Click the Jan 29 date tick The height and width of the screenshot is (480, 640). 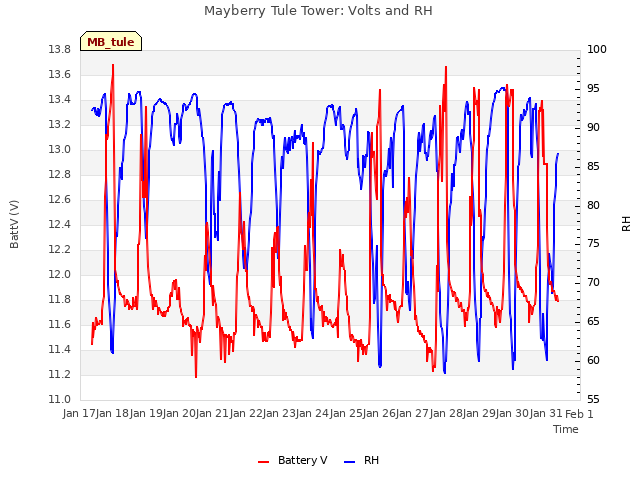coord(479,414)
